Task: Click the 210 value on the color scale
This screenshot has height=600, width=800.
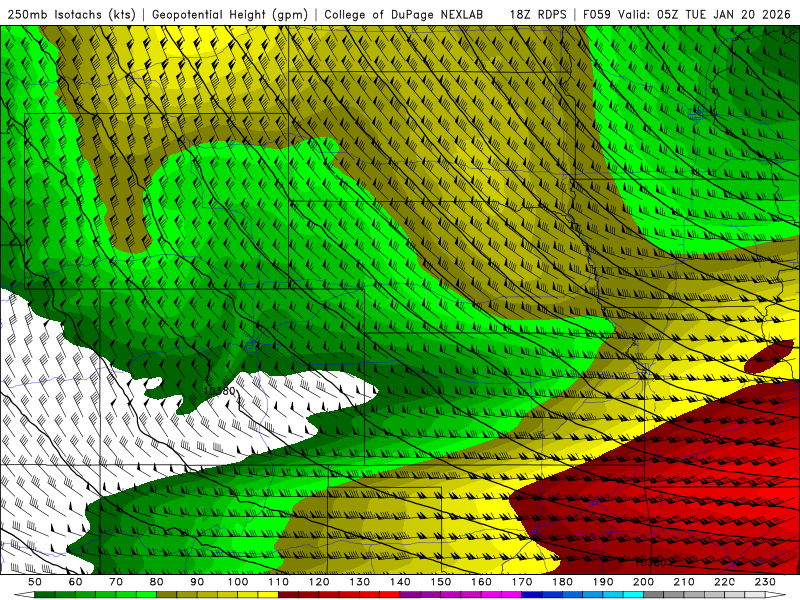Action: [x=684, y=582]
